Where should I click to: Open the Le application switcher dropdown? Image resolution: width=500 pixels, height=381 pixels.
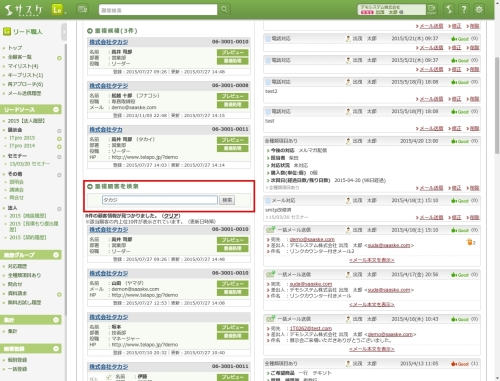[59, 10]
